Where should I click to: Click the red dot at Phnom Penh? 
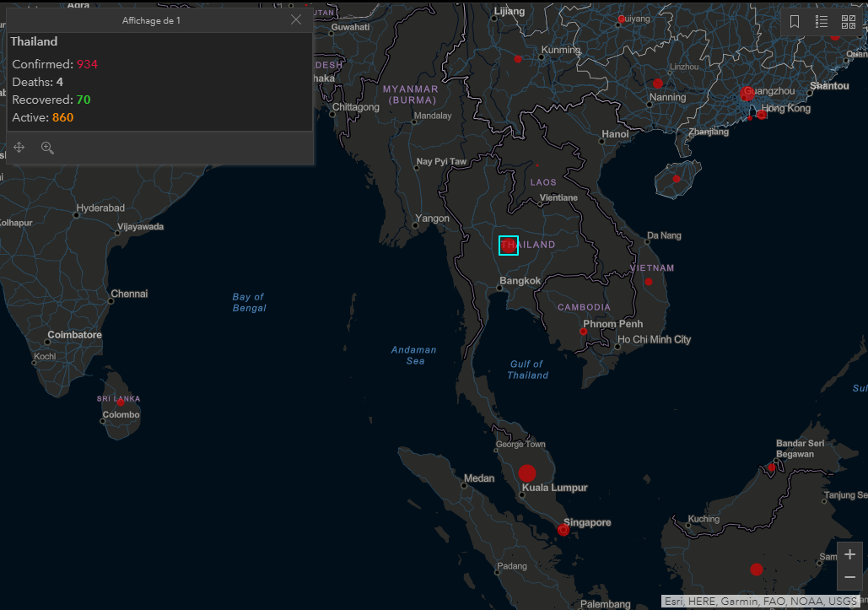tap(583, 332)
